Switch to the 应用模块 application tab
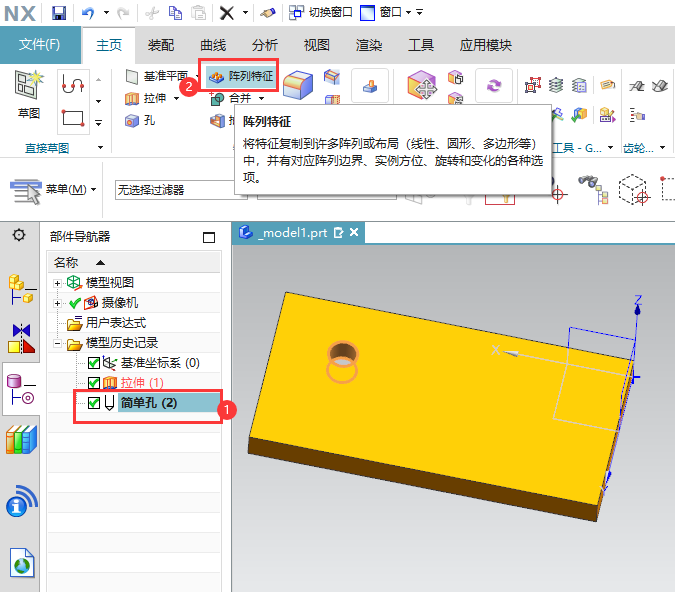Image resolution: width=675 pixels, height=592 pixels. [x=485, y=45]
